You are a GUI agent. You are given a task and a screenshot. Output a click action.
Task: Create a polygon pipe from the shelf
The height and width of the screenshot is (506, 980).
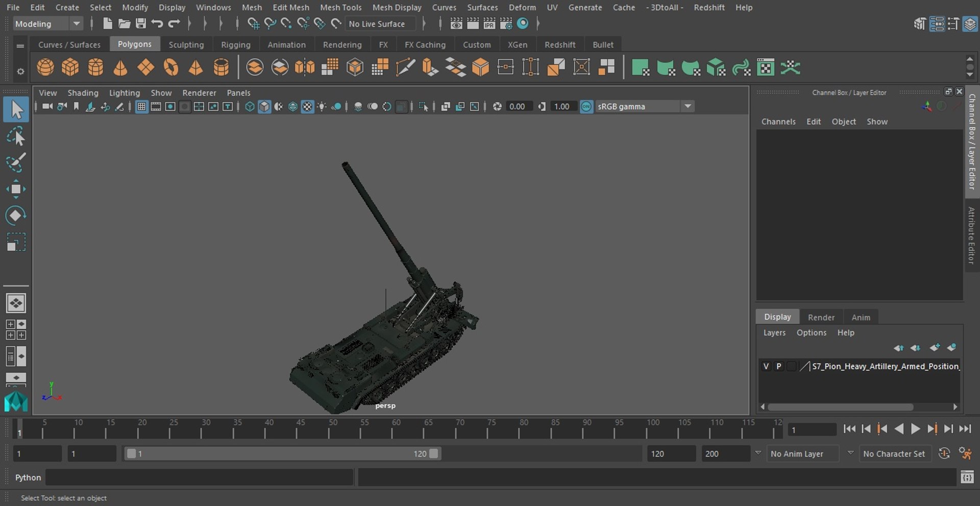point(221,67)
